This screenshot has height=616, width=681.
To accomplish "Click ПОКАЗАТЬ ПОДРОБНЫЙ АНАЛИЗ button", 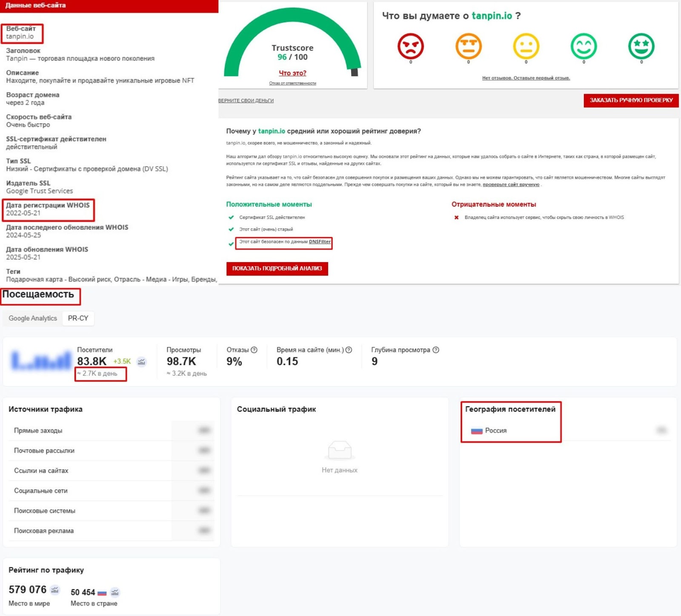I will point(277,269).
